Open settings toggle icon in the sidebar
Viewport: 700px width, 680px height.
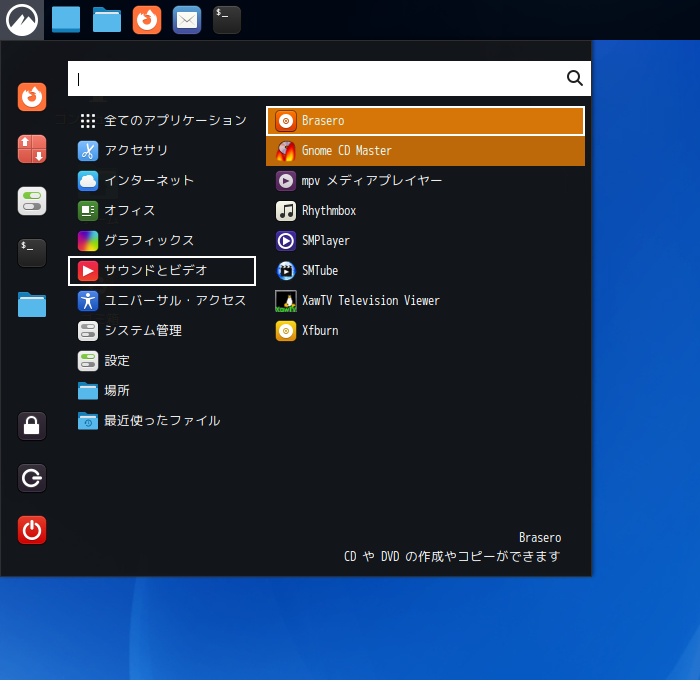[32, 201]
